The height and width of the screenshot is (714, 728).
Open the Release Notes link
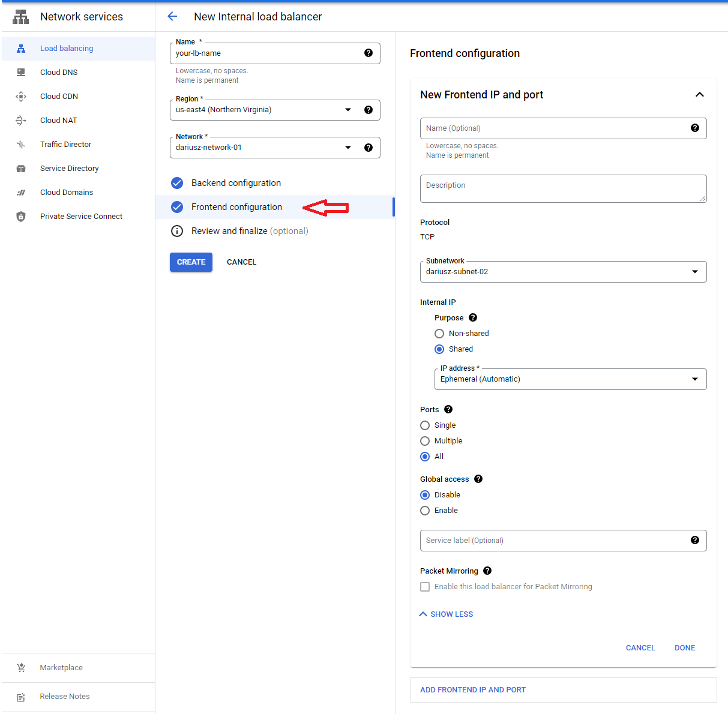click(78, 697)
